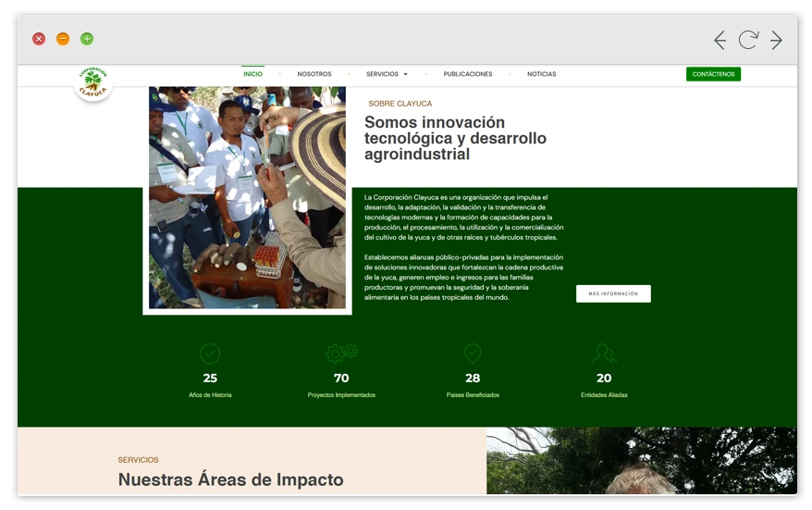812x510 pixels.
Task: Select the 'Entidades Aliadas' label
Action: pos(604,395)
